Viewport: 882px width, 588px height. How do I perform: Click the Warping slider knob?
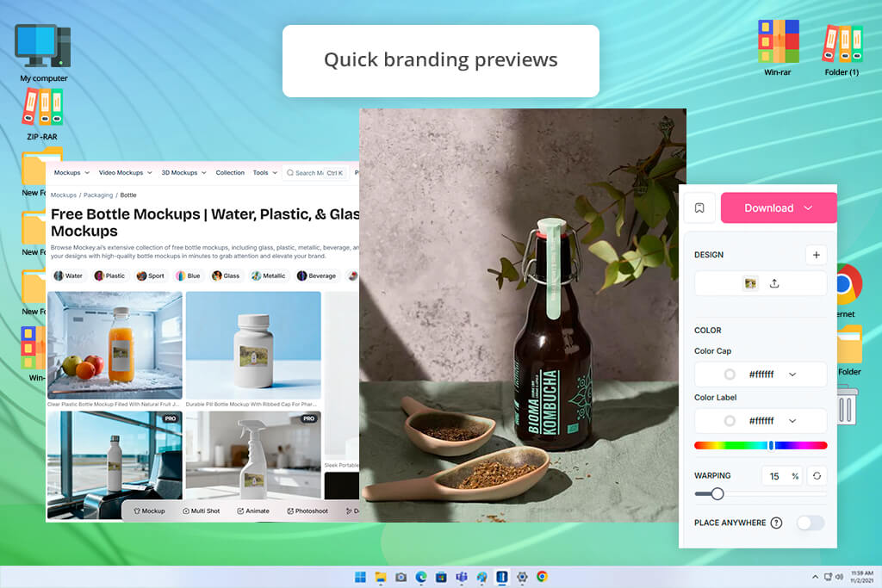pyautogui.click(x=717, y=494)
